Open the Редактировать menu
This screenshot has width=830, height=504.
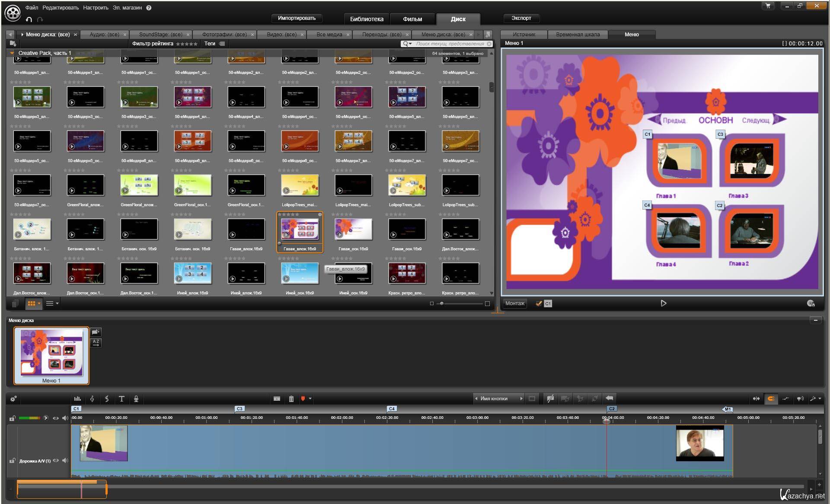[x=61, y=8]
